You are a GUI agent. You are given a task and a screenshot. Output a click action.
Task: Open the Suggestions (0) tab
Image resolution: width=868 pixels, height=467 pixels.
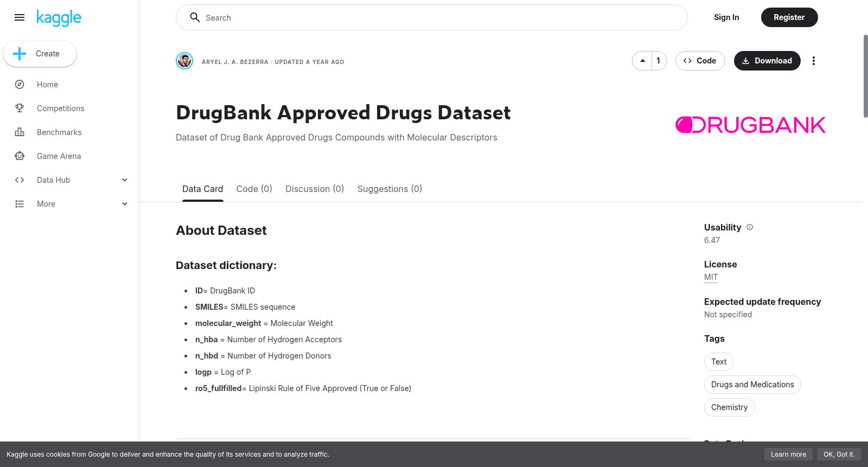click(x=390, y=189)
